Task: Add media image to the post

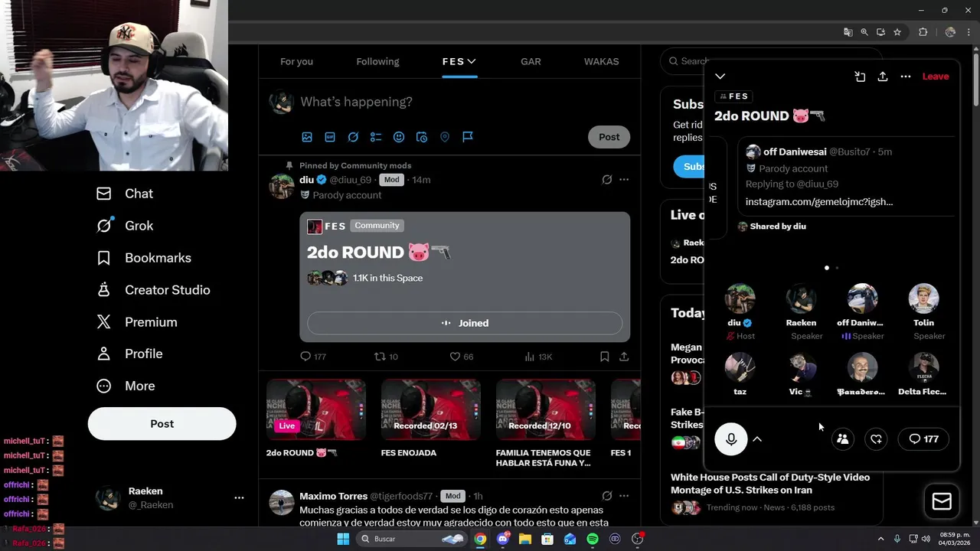Action: tap(307, 137)
